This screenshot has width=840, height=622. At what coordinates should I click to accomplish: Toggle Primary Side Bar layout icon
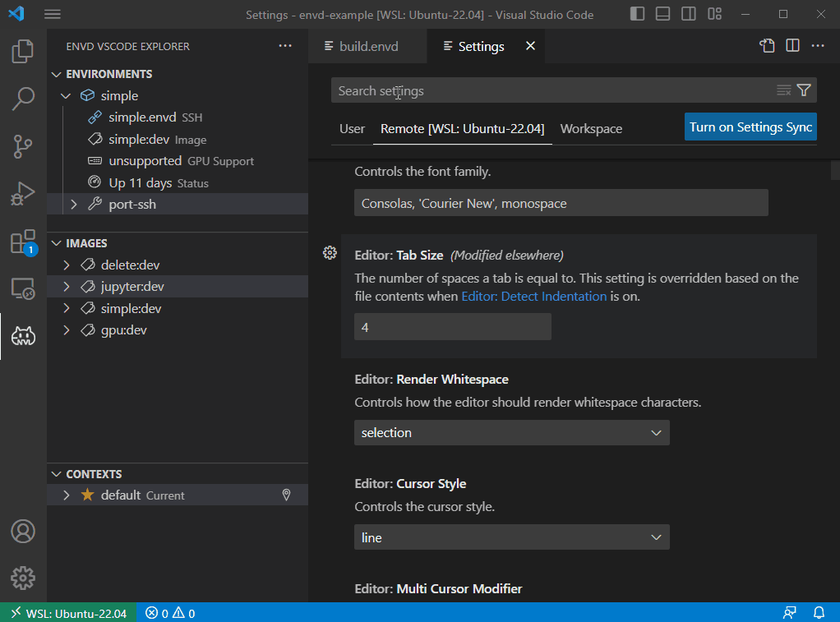637,14
